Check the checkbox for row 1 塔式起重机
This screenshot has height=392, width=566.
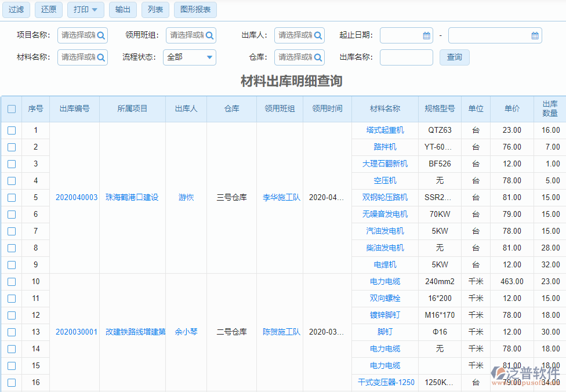[12, 130]
